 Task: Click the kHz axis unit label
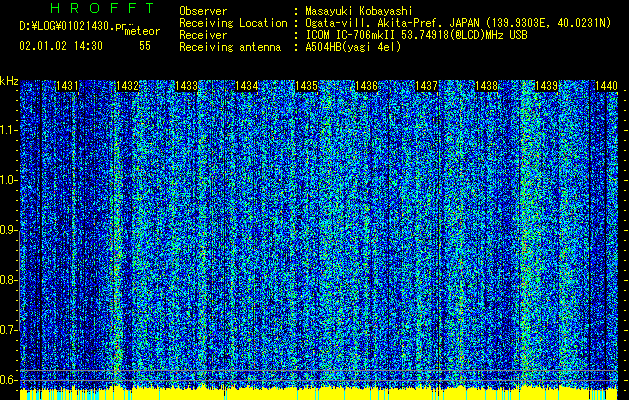(x=9, y=81)
